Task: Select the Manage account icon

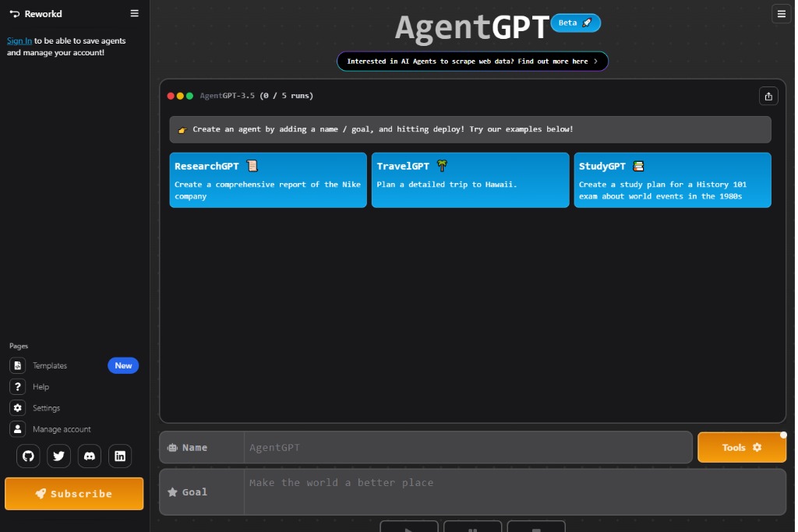Action: [17, 428]
